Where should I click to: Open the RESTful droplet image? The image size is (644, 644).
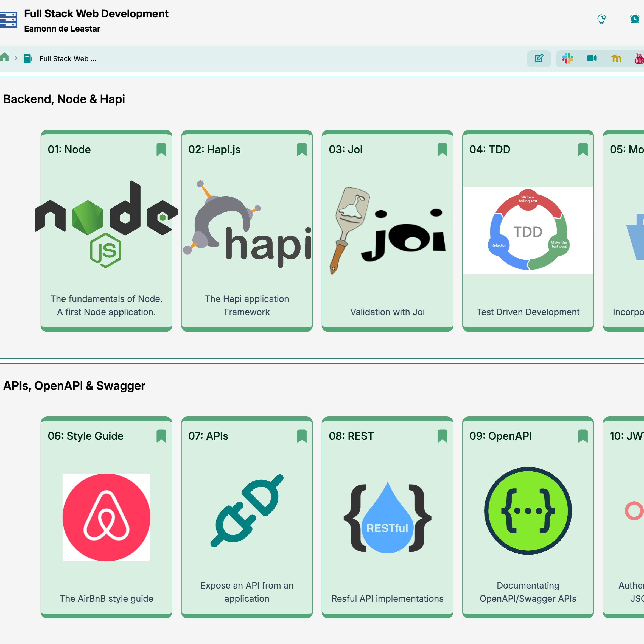(x=387, y=517)
